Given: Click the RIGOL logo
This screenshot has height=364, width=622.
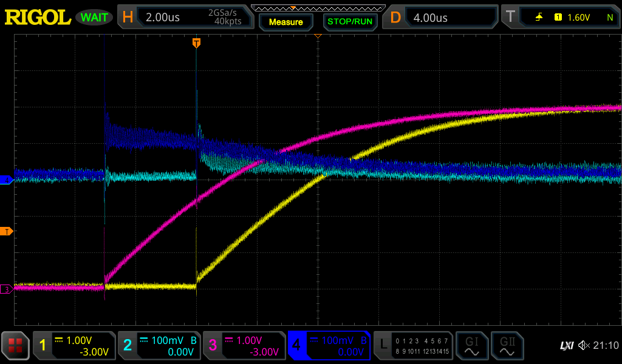Looking at the screenshot, I should [38, 18].
